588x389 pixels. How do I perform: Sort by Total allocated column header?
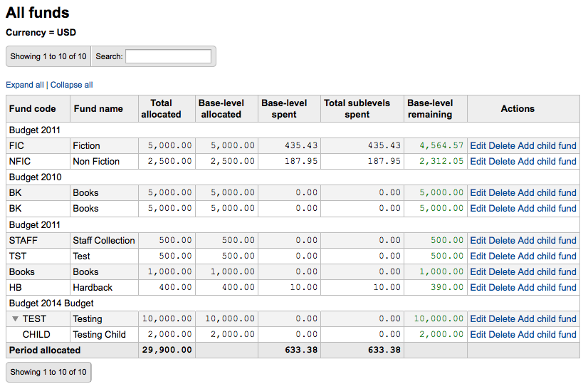point(161,108)
